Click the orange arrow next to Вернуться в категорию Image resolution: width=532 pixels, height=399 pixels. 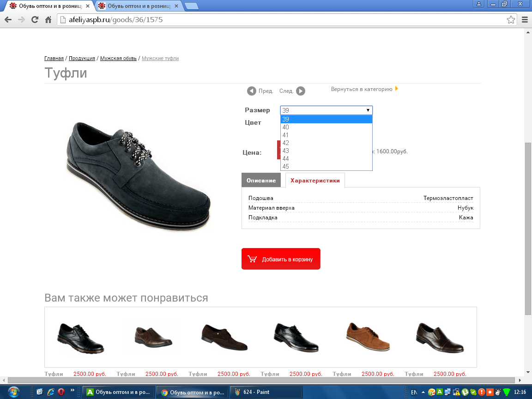coord(397,89)
